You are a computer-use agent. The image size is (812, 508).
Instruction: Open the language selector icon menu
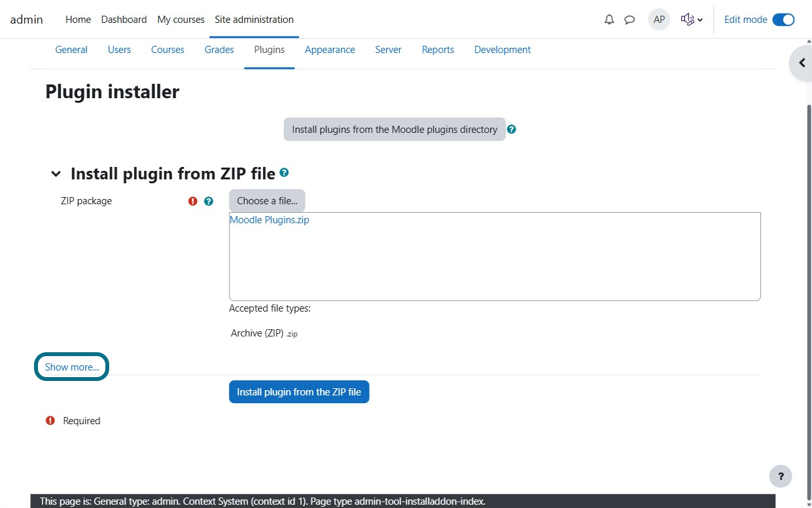click(x=692, y=20)
